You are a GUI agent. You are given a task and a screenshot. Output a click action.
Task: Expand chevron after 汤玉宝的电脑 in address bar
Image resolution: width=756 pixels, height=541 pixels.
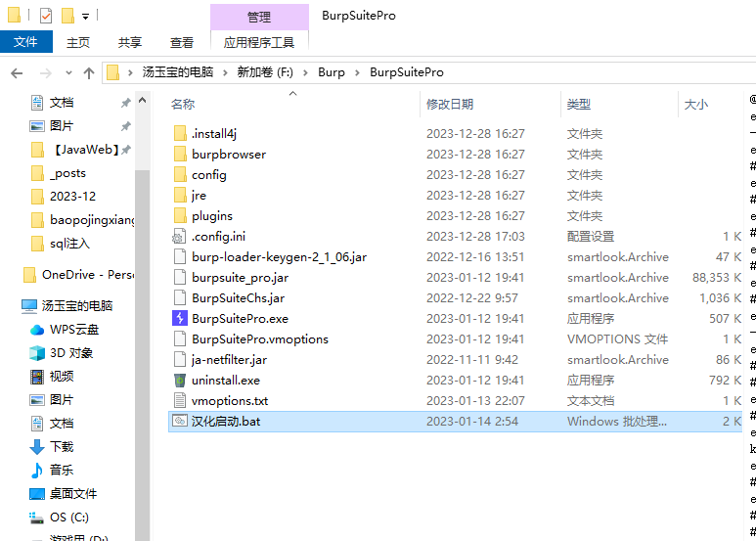tap(225, 72)
